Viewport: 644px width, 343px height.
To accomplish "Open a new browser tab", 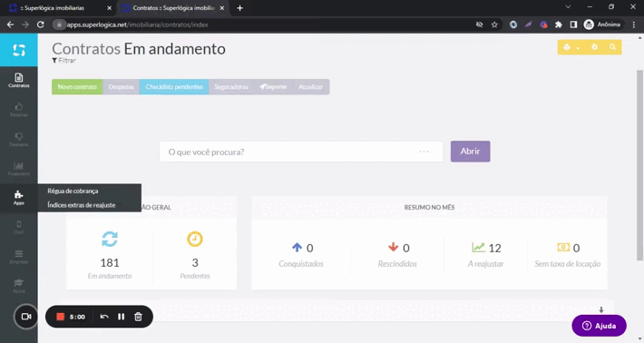I will pyautogui.click(x=239, y=8).
